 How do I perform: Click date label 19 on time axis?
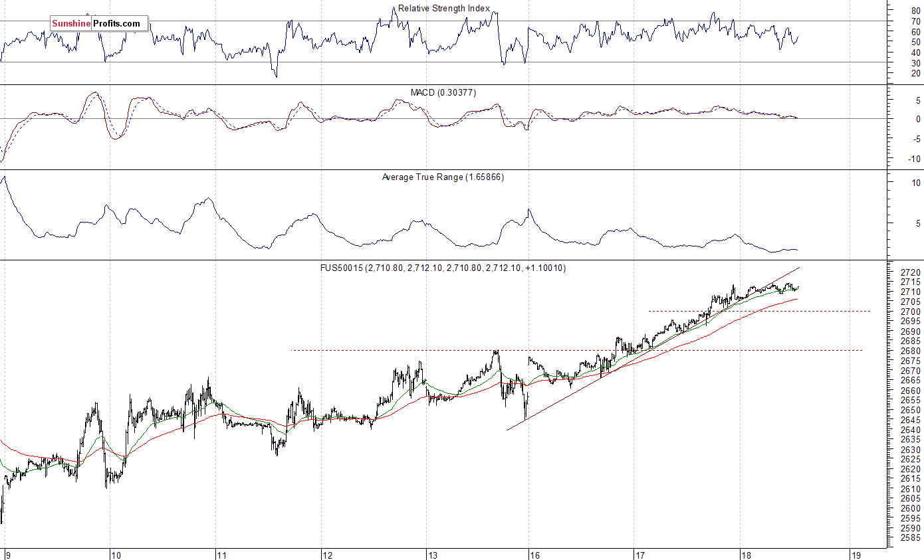(x=856, y=555)
